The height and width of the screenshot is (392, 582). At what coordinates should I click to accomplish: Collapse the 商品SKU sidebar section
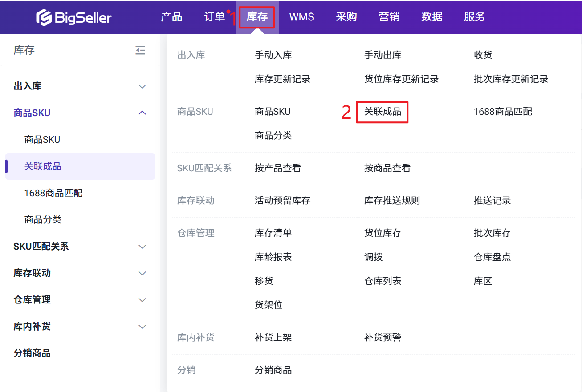coord(142,113)
